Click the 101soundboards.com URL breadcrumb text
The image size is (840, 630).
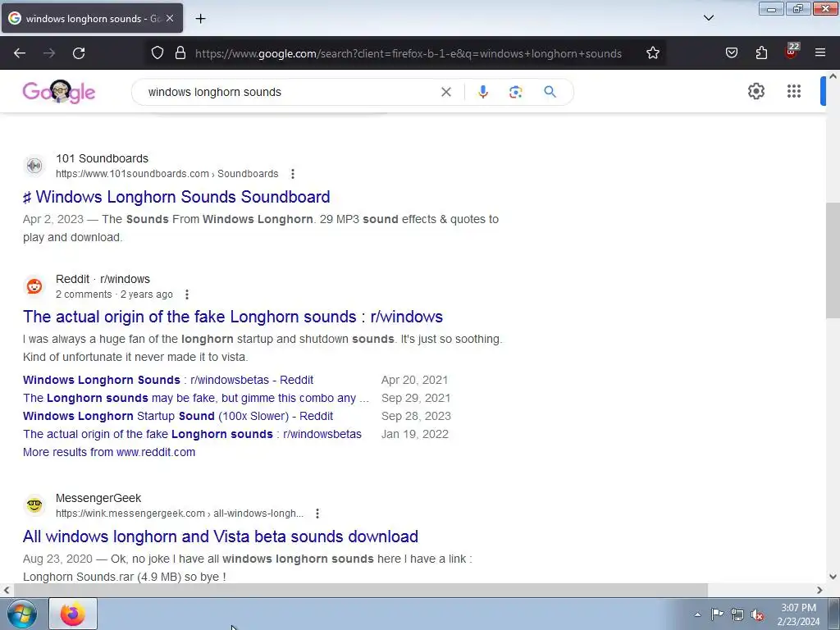[x=167, y=174]
